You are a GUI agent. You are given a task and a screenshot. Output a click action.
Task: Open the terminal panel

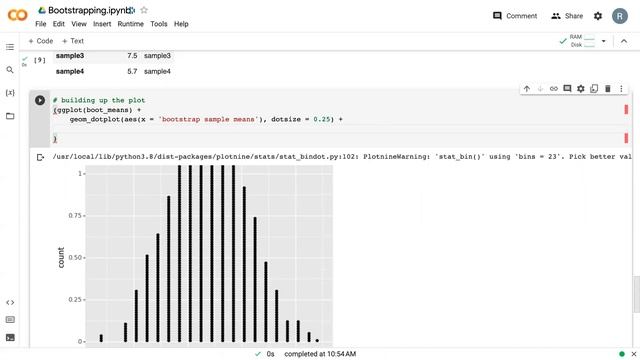point(10,338)
